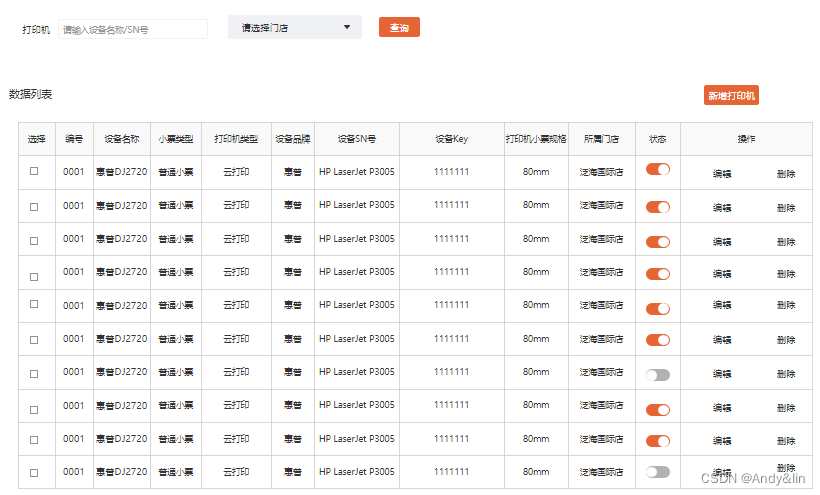Viewport: 820px width, 495px height.
Task: Click the 小票类型 column header
Action: pyautogui.click(x=176, y=139)
